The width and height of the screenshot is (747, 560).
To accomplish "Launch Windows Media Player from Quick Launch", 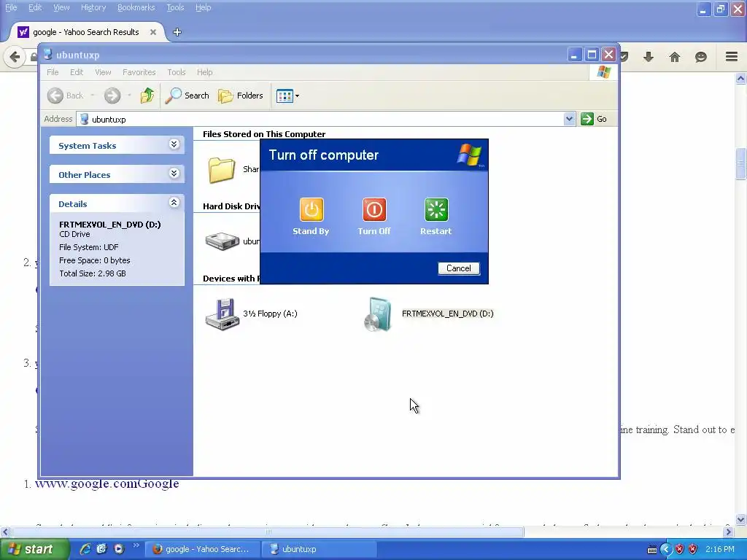I will pos(119,549).
